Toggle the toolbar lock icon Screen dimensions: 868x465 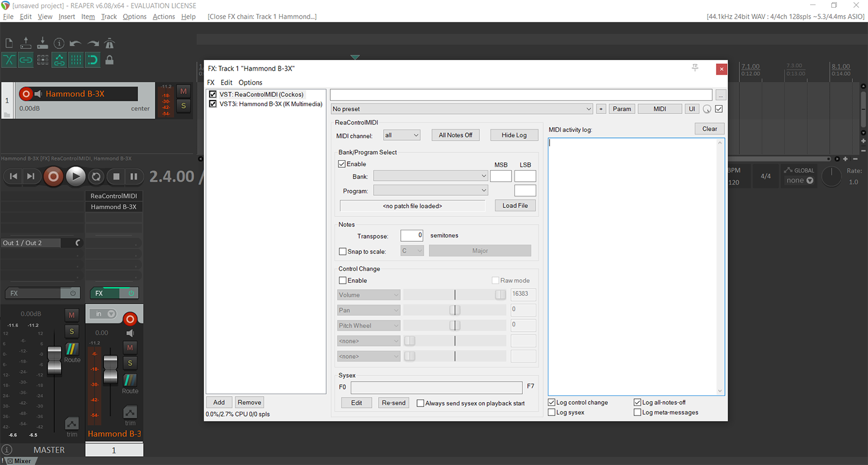tap(110, 60)
